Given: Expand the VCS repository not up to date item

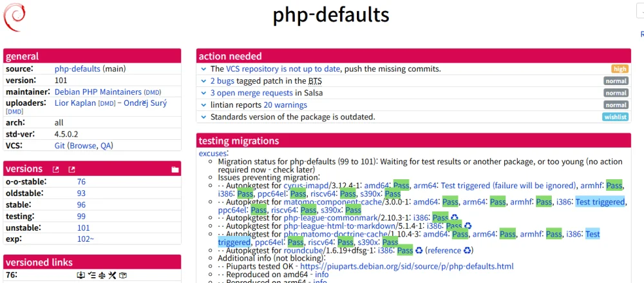Looking at the screenshot, I should [204, 69].
